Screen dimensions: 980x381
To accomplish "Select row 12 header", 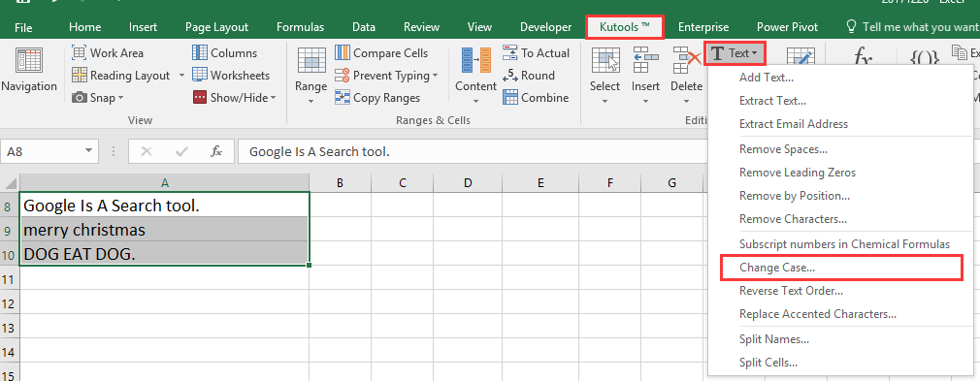I will pyautogui.click(x=9, y=302).
